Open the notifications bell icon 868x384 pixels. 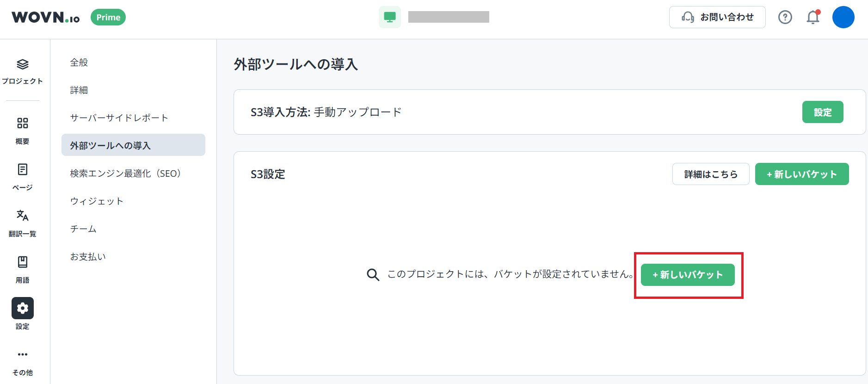(813, 17)
